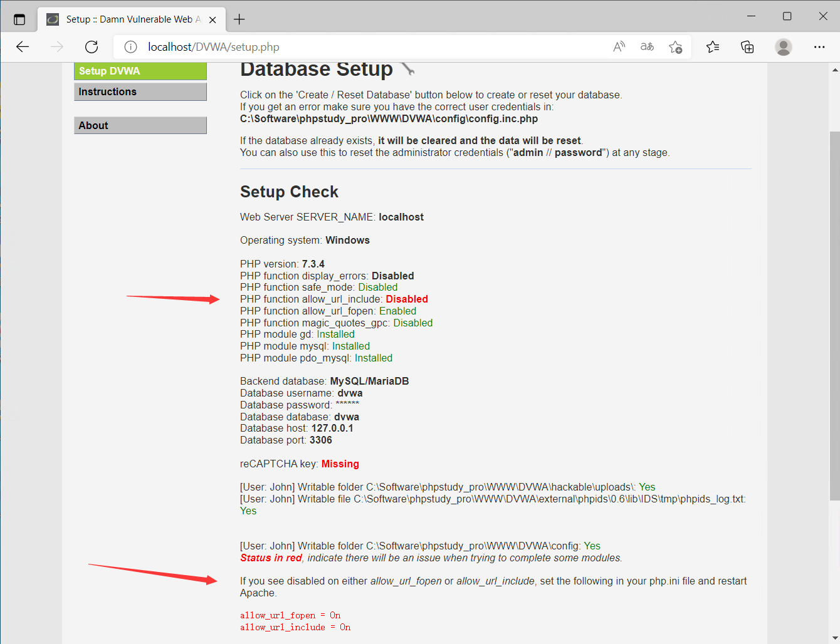The width and height of the screenshot is (840, 644).
Task: Click the allow_url_include = On code line
Action: [295, 627]
